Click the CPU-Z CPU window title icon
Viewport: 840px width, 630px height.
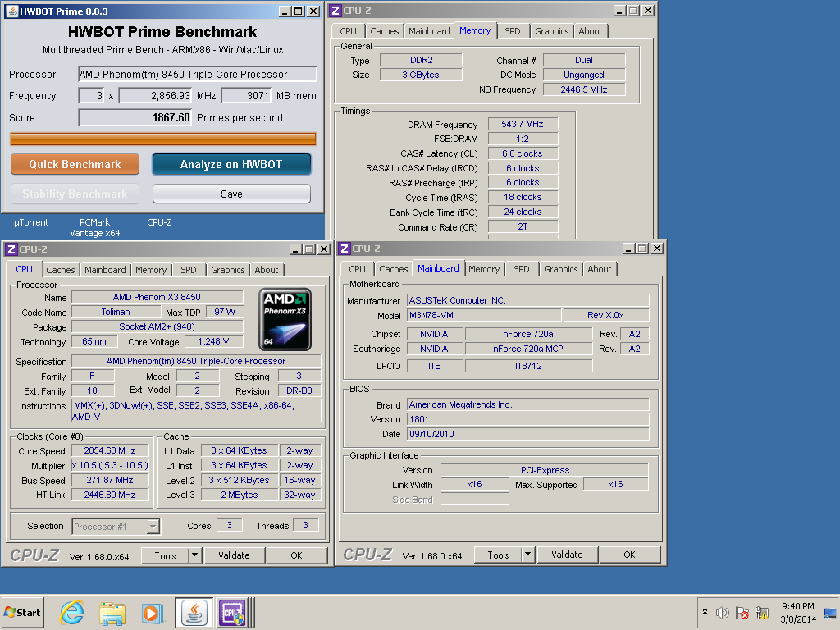(x=11, y=249)
